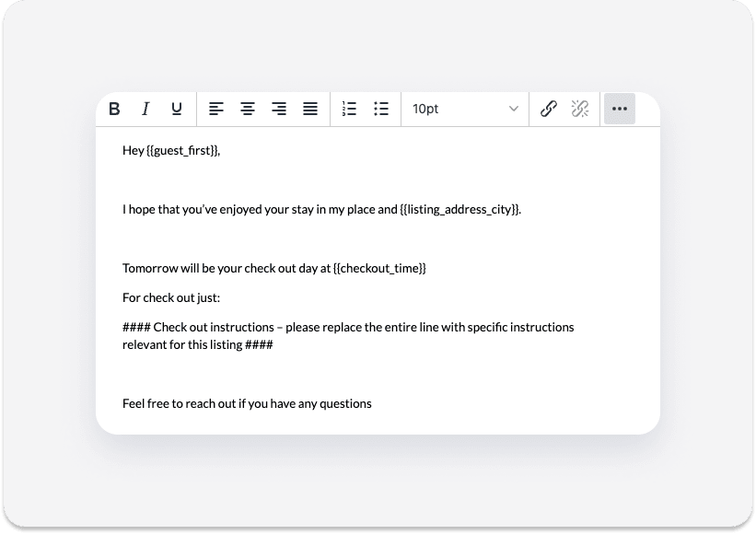Justify the paragraph text
The image size is (756, 534).
pos(309,109)
